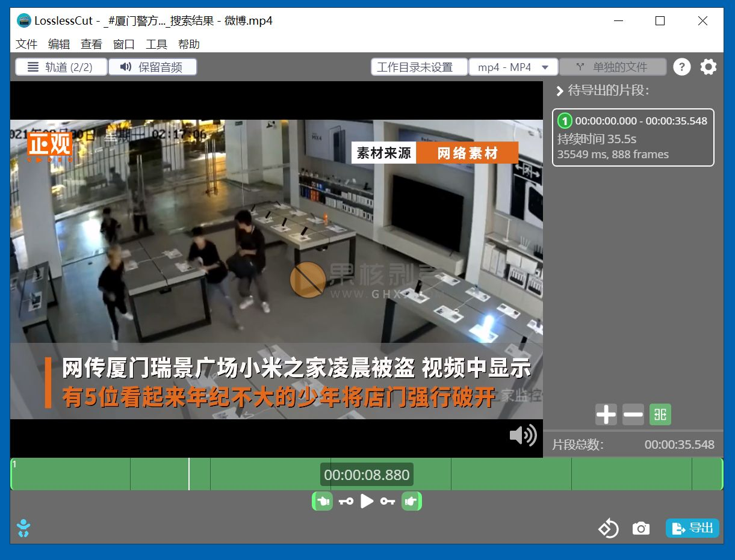Screen dimensions: 735x560
Task: Collapse the 待导出的片段 panel
Action: pos(560,91)
